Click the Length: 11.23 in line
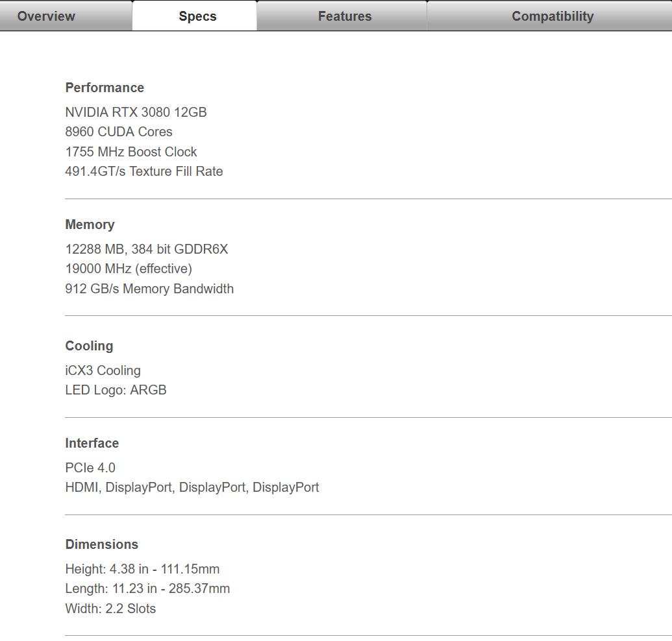 [147, 588]
